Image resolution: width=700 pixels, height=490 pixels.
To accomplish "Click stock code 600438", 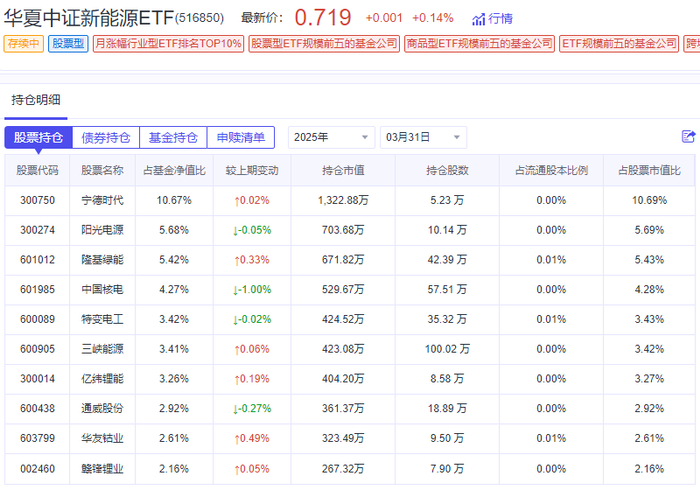I will pyautogui.click(x=38, y=409).
